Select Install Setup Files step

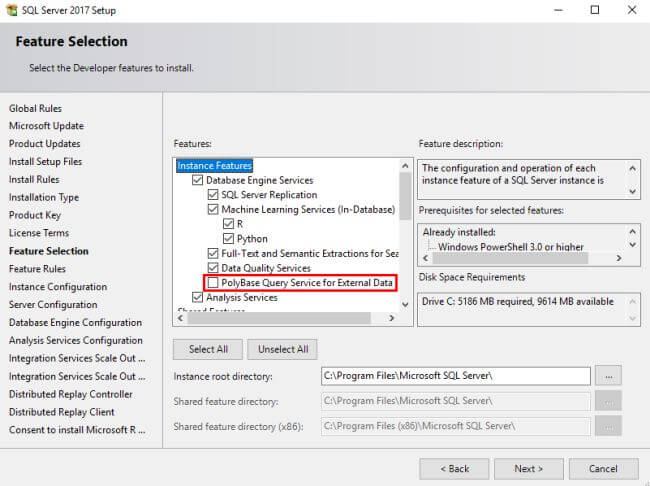(46, 162)
